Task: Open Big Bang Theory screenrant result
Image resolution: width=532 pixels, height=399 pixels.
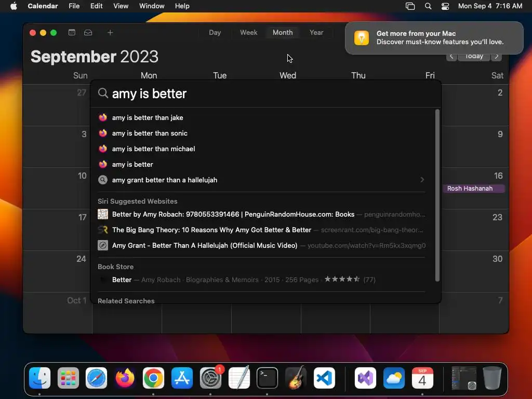Action: [x=261, y=230]
